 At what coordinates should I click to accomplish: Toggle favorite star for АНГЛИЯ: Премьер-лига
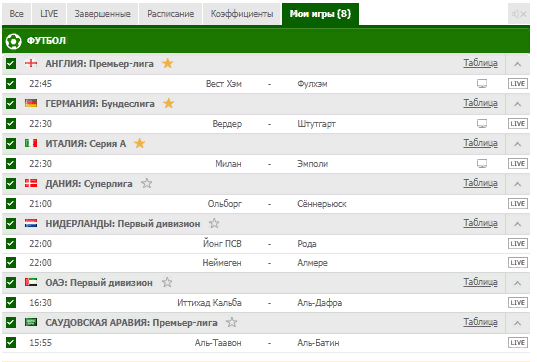(167, 63)
